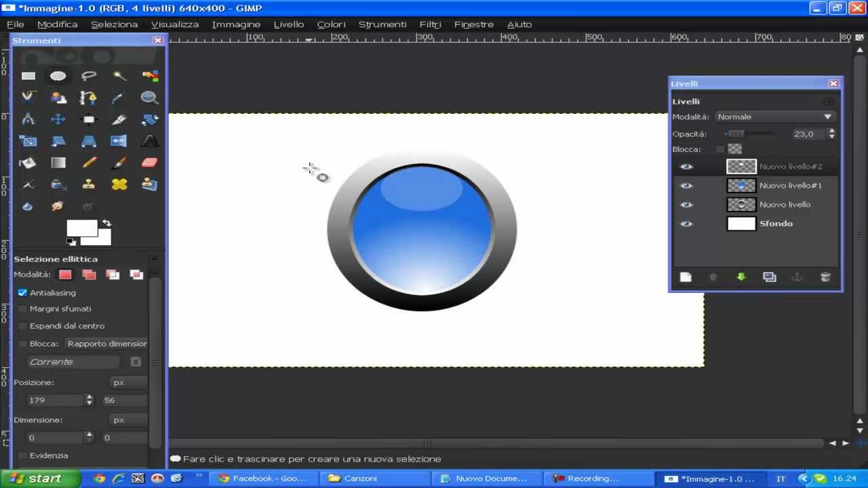Create a new layer in Livelli panel
This screenshot has width=868, height=488.
click(x=686, y=277)
